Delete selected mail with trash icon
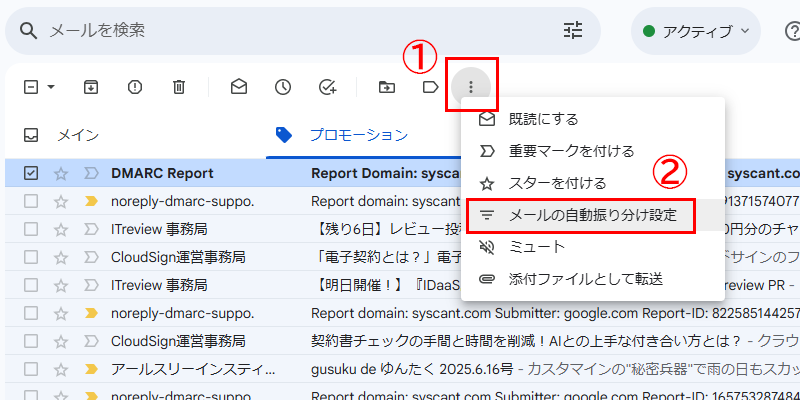Screen dimensions: 800x400 [178, 87]
